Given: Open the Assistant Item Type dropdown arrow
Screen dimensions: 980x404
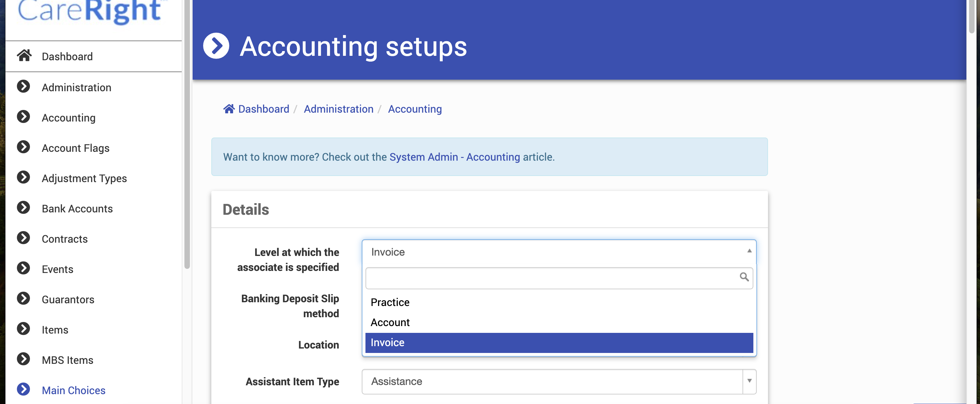Looking at the screenshot, I should click(x=749, y=381).
